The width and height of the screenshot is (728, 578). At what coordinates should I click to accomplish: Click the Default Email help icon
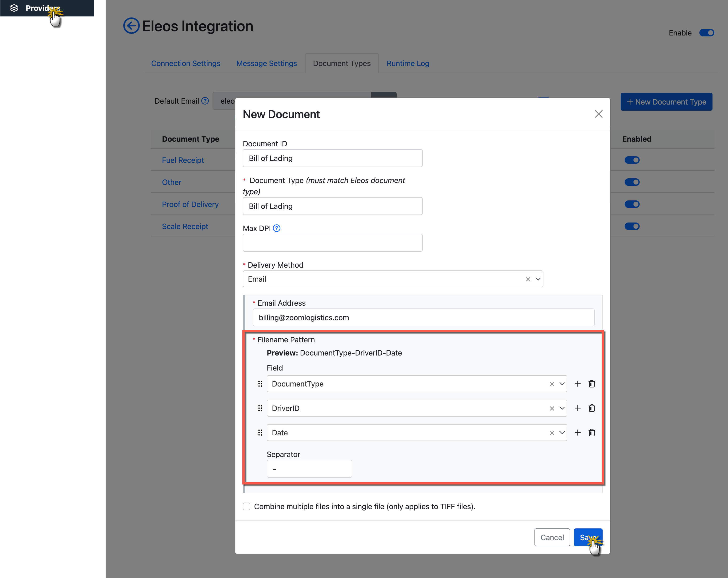205,101
